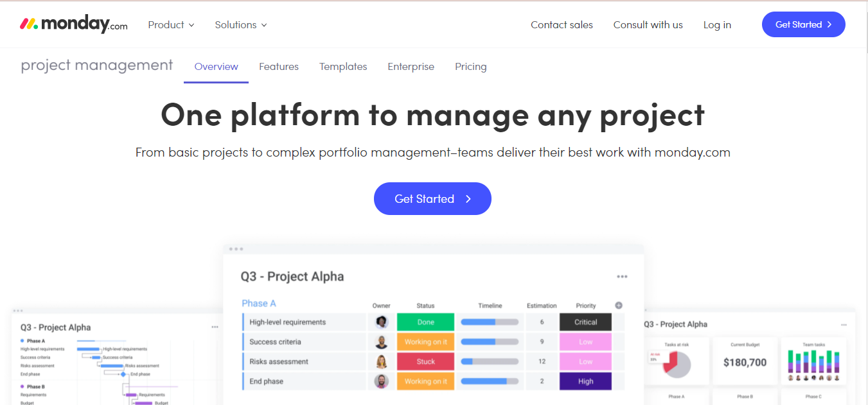Screen dimensions: 868x405
Task: Click owner avatar in Risks assessment row
Action: pyautogui.click(x=382, y=361)
